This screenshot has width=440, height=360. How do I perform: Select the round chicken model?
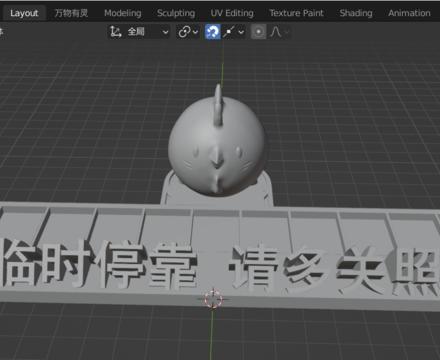217,143
